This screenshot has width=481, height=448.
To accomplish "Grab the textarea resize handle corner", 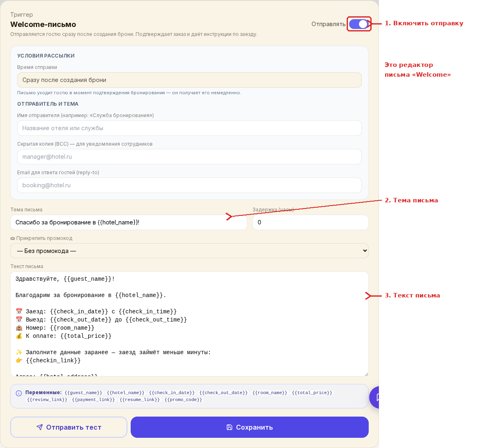I will point(366,374).
